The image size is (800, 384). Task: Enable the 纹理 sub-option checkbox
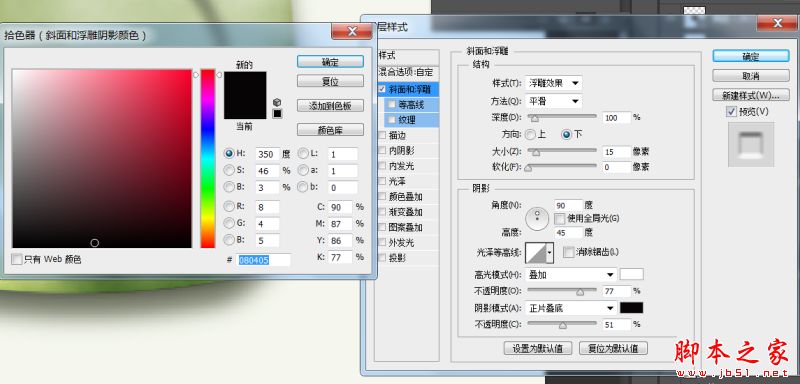[392, 120]
